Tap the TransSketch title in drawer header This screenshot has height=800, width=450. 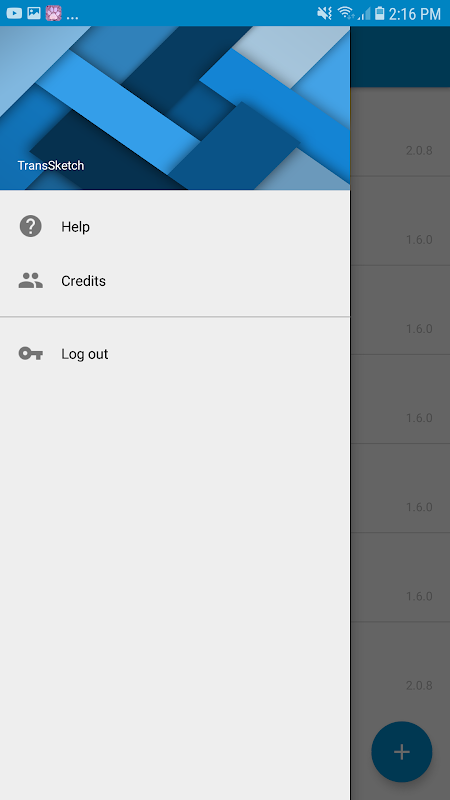tap(51, 165)
